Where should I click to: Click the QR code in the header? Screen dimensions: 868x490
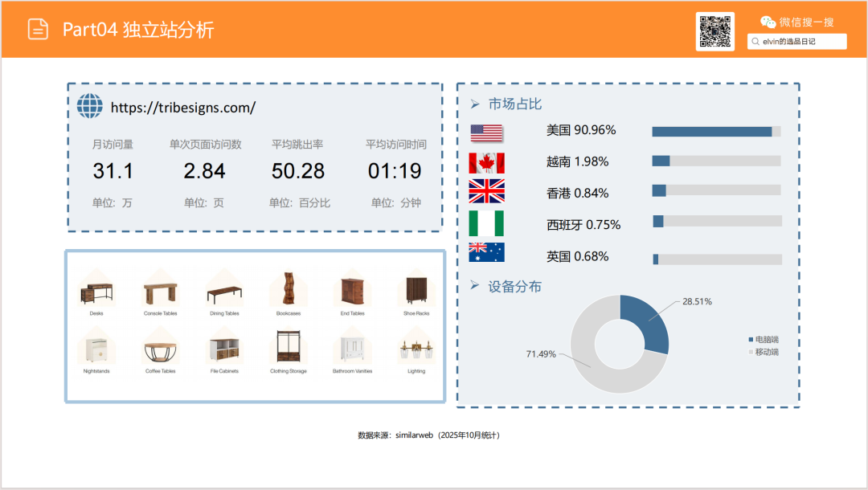coord(714,31)
